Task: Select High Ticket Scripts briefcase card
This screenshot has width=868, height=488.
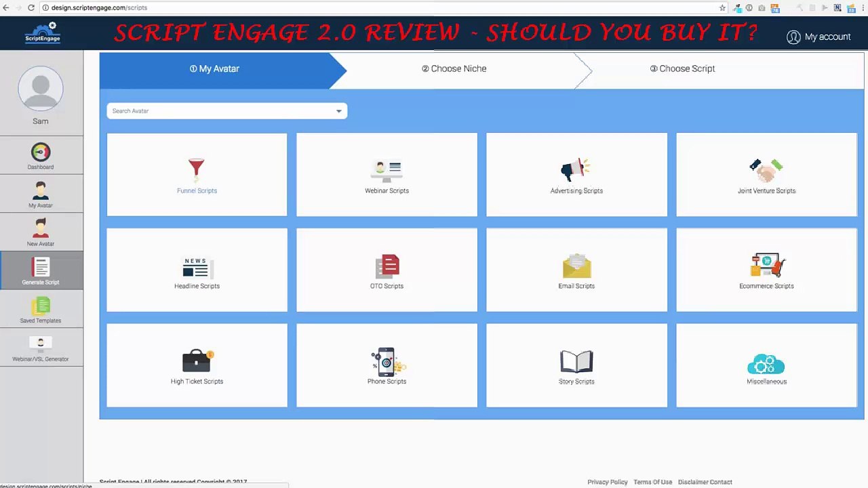Action: click(197, 365)
